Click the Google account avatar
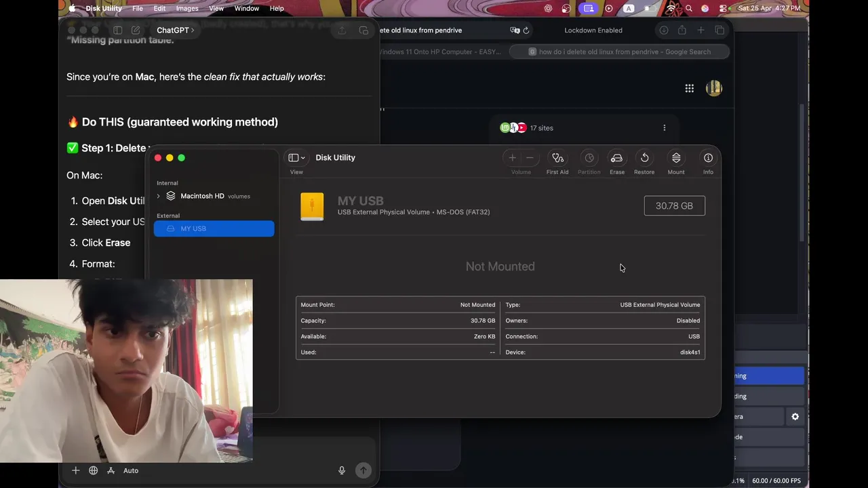This screenshot has width=868, height=488. tap(713, 88)
